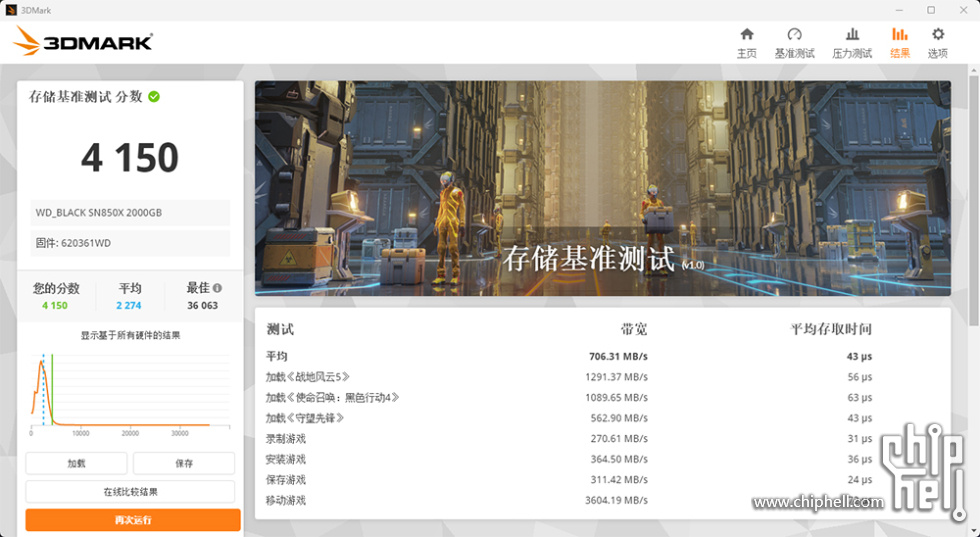Maximize the 3DMark window
This screenshot has width=980, height=537.
coord(930,10)
